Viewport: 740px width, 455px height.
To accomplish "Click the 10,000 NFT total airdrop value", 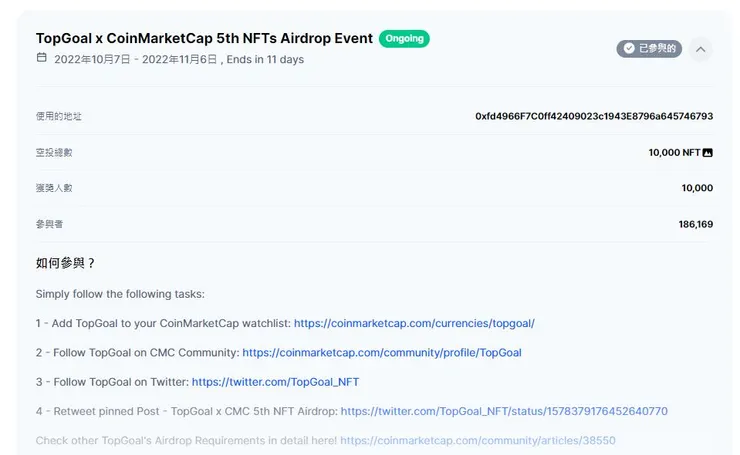I will (674, 152).
